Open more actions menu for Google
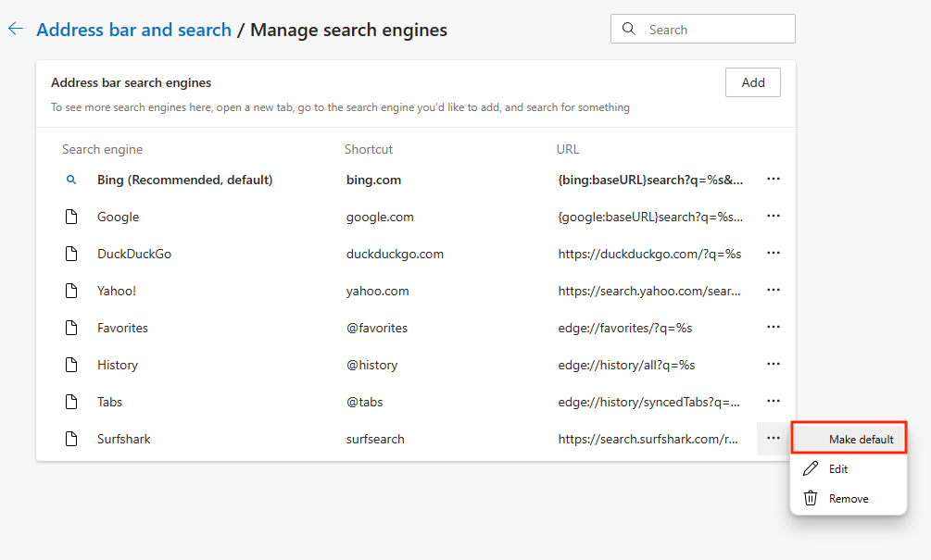 (774, 217)
